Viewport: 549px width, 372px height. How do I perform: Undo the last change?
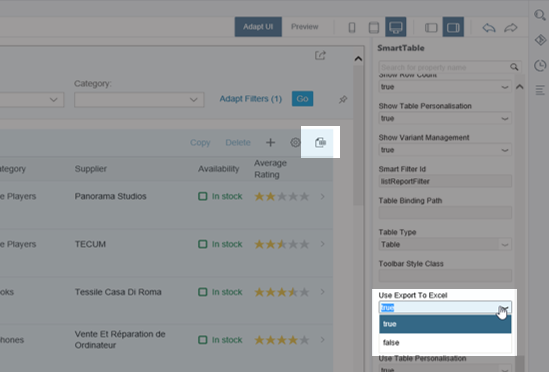(x=489, y=28)
